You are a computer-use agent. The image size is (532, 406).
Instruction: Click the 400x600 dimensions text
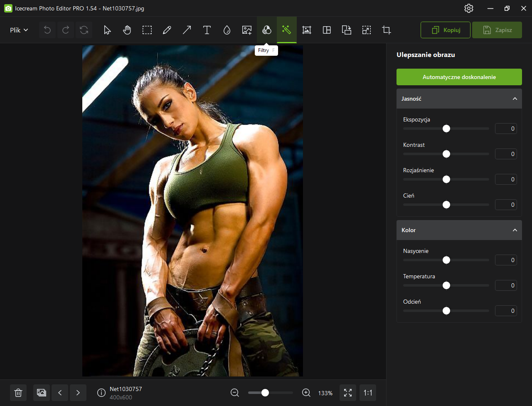click(120, 397)
